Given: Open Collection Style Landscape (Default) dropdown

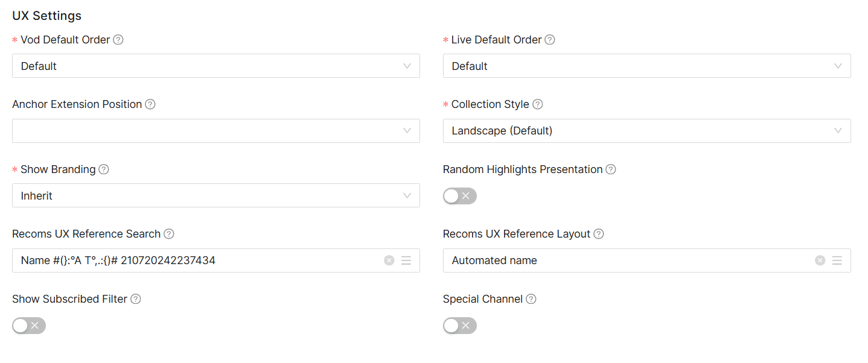Looking at the screenshot, I should (x=646, y=131).
